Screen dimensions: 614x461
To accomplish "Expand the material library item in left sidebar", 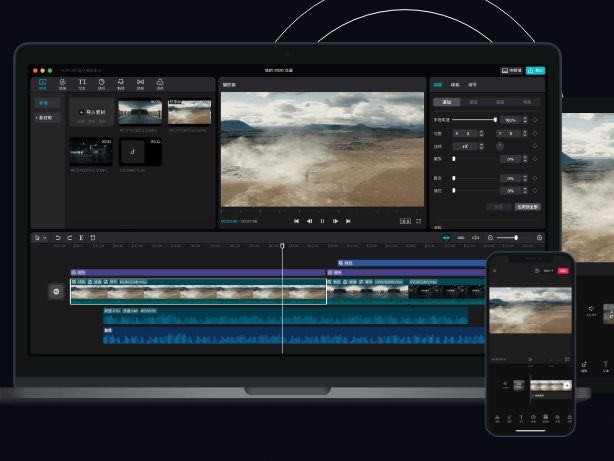I will click(47, 118).
